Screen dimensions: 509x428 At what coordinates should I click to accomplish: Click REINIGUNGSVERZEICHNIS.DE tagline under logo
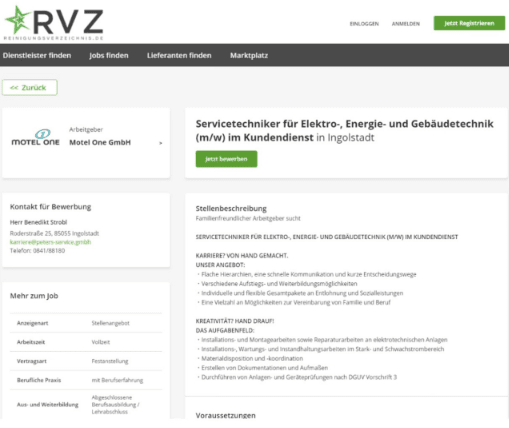pyautogui.click(x=54, y=38)
